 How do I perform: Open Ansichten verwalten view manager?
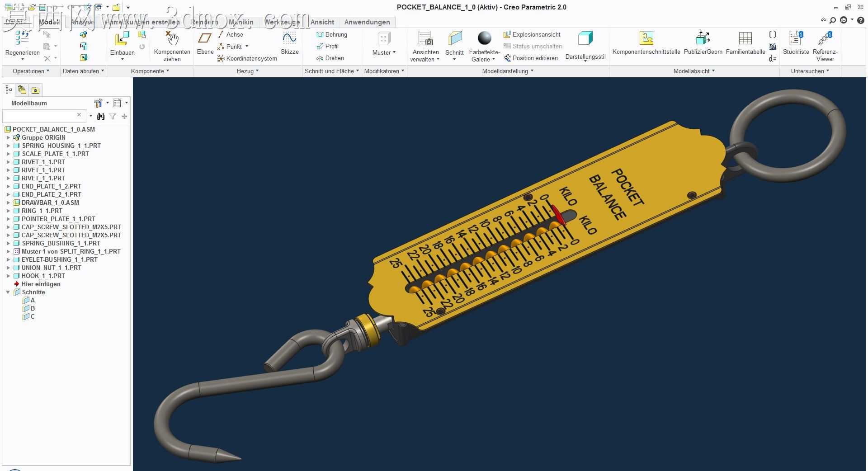tap(425, 38)
